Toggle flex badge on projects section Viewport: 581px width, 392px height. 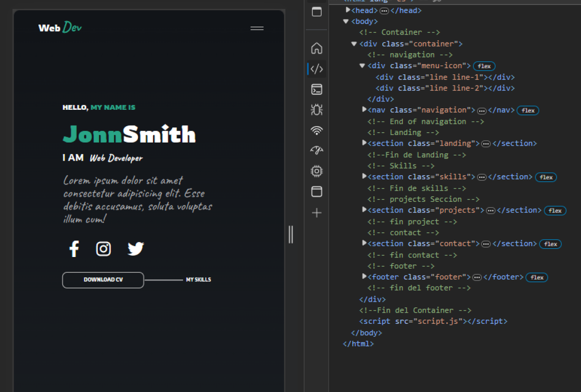coord(555,211)
